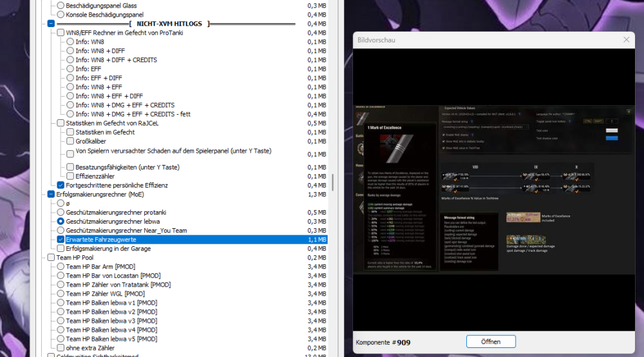Click the Erwartete Fahrzeugwerte row label
This screenshot has height=357, width=644.
coord(101,239)
